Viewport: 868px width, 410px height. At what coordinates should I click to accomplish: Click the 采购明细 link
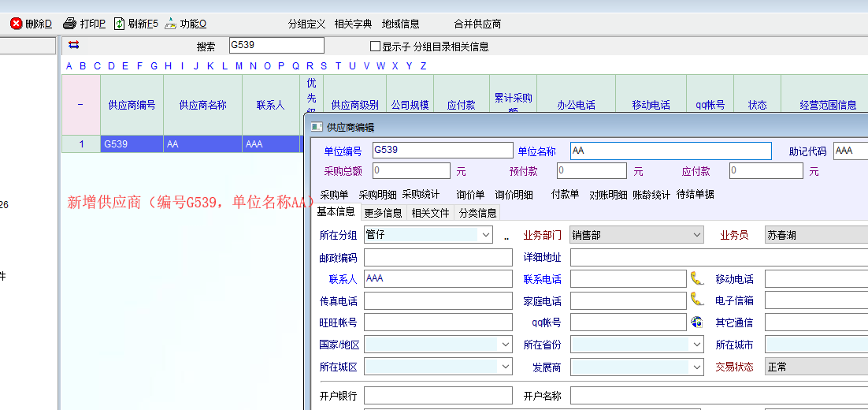378,194
